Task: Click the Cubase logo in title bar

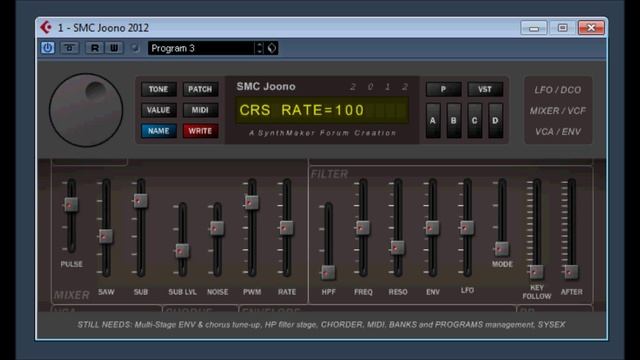Action: [x=46, y=27]
